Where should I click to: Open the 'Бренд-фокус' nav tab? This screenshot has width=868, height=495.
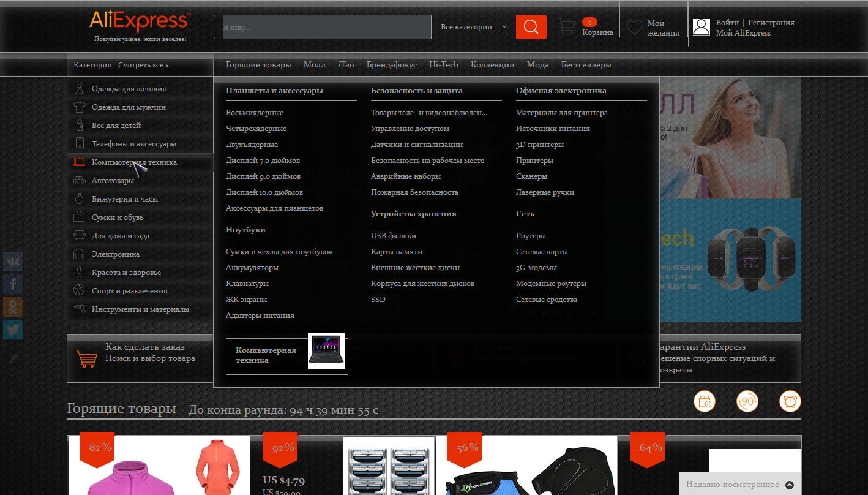coord(392,65)
